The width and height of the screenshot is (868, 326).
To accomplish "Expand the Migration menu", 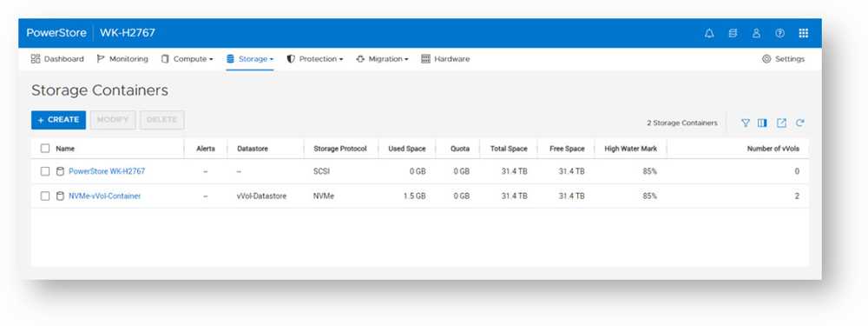I will pos(383,59).
